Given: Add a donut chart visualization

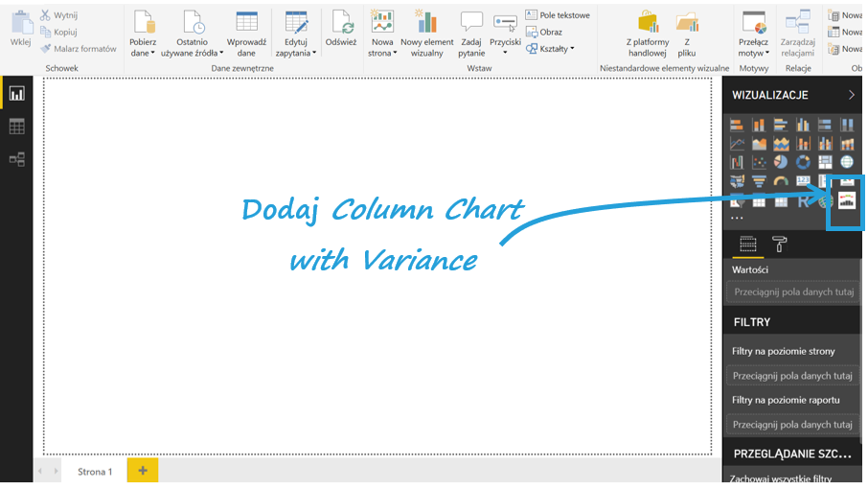Looking at the screenshot, I should coord(802,162).
